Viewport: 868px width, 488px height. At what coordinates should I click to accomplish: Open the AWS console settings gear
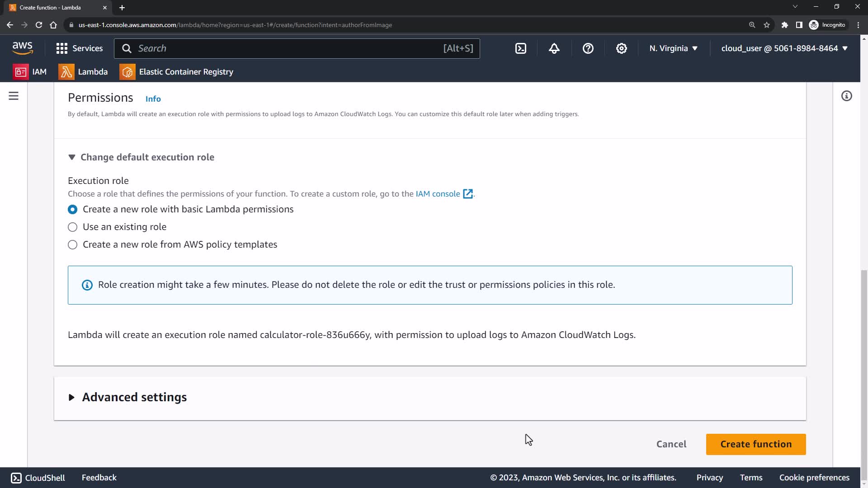[622, 48]
